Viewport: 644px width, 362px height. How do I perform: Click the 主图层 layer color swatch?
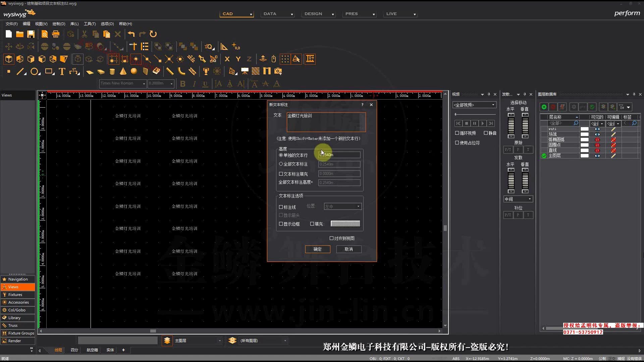click(x=584, y=156)
